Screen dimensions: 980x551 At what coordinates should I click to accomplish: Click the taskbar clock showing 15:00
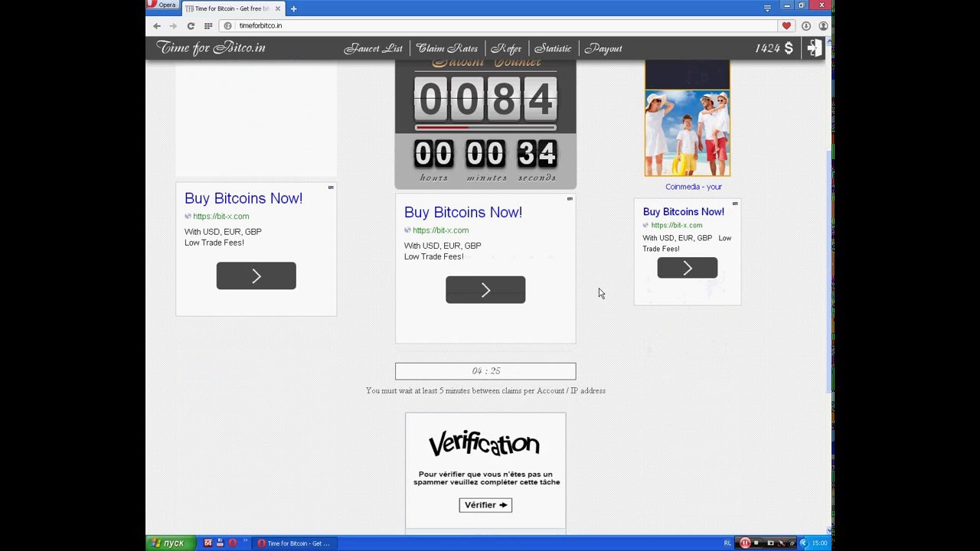(x=819, y=543)
